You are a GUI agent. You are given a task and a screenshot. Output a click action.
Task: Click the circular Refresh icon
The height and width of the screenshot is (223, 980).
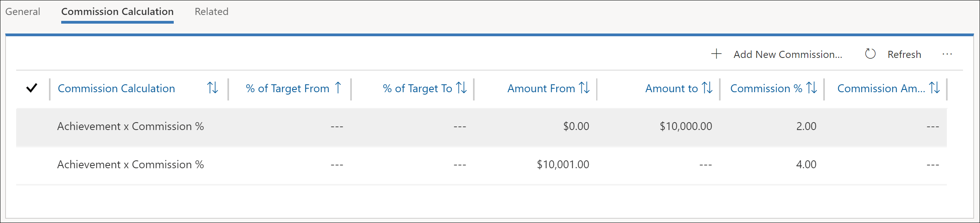(x=870, y=54)
